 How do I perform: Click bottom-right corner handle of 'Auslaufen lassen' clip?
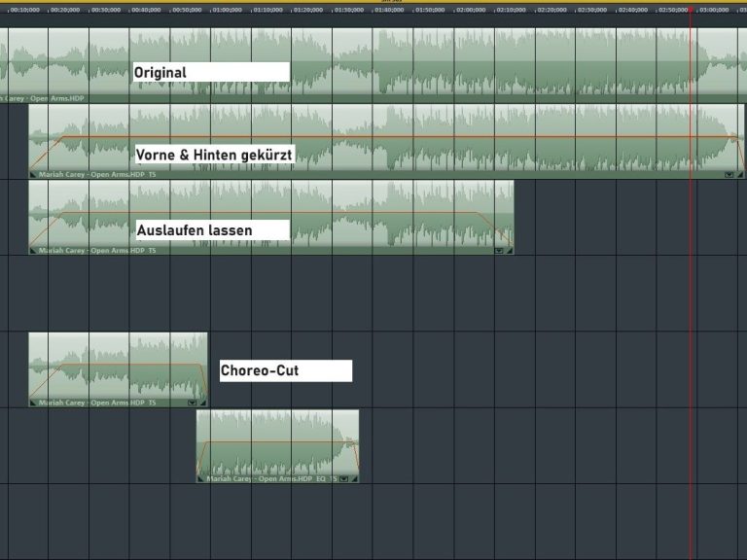point(510,251)
